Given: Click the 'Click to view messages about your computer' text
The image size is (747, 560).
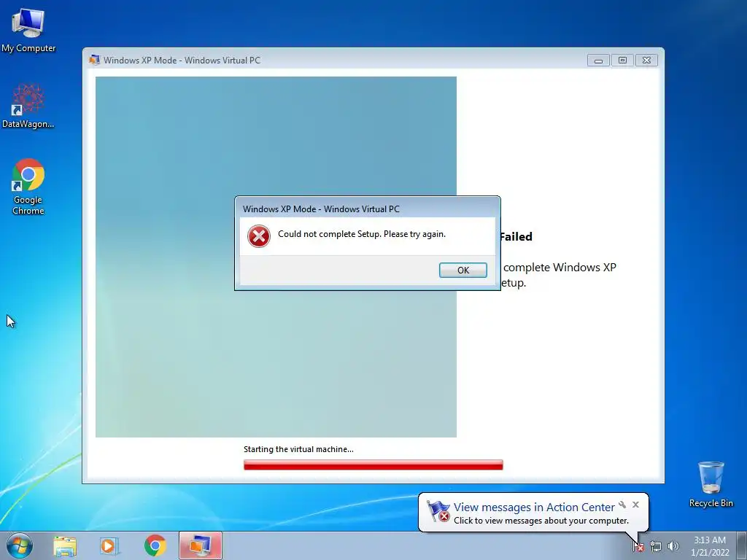Looking at the screenshot, I should click(541, 521).
